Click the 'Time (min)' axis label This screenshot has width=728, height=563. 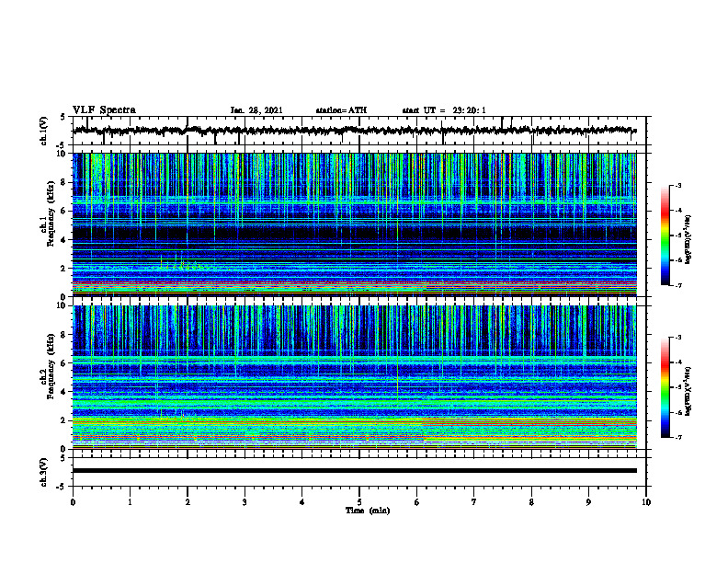click(x=368, y=511)
